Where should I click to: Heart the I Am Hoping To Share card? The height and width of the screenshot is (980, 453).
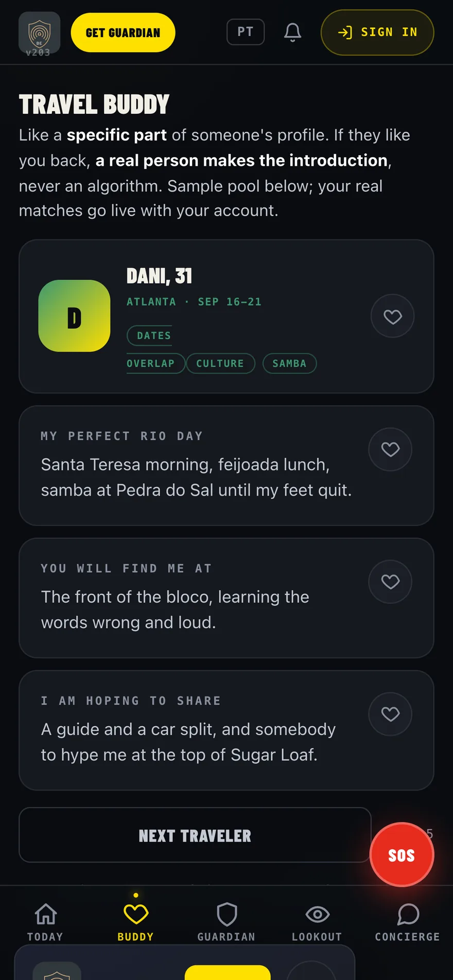click(x=390, y=713)
